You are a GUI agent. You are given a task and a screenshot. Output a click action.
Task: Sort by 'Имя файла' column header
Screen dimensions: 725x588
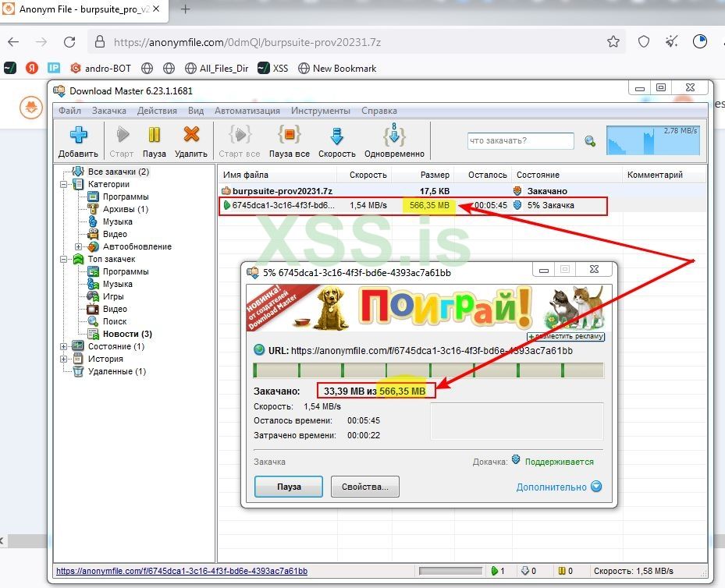click(x=277, y=175)
